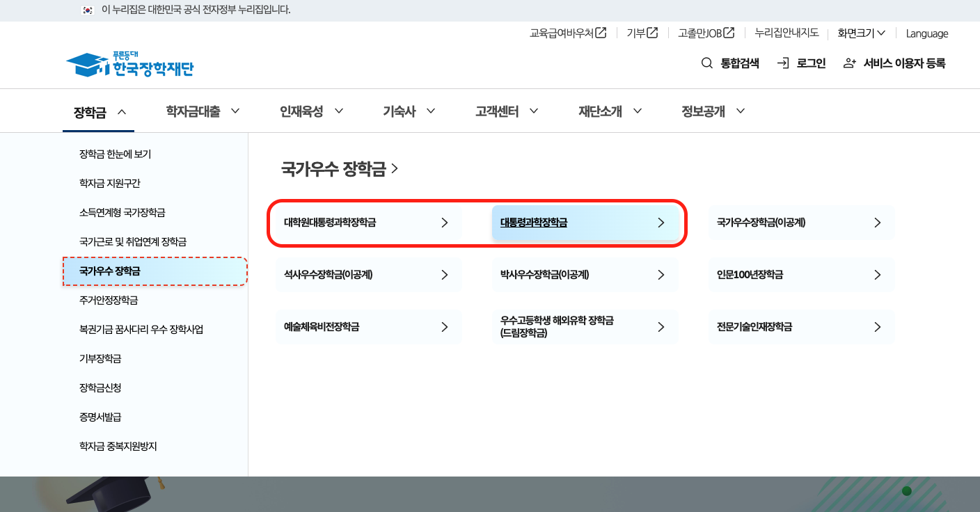Image resolution: width=980 pixels, height=512 pixels.
Task: Click the 국가우수 장학금 page title link
Action: tap(333, 169)
